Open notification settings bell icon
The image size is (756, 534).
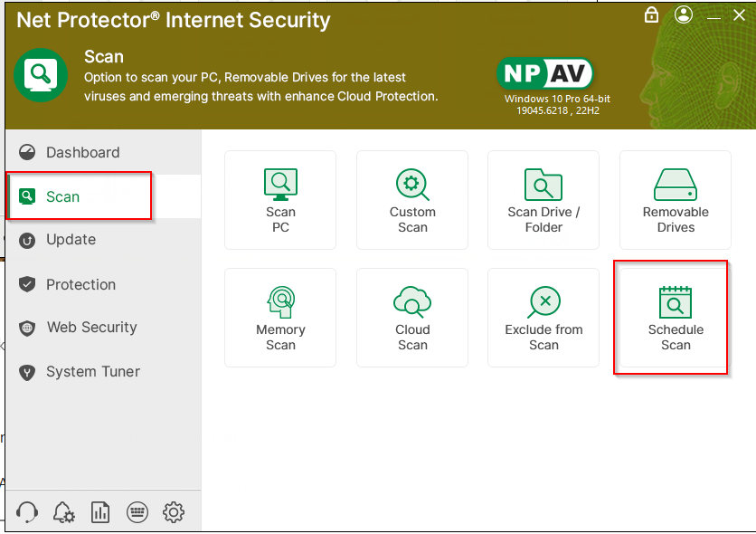(63, 512)
